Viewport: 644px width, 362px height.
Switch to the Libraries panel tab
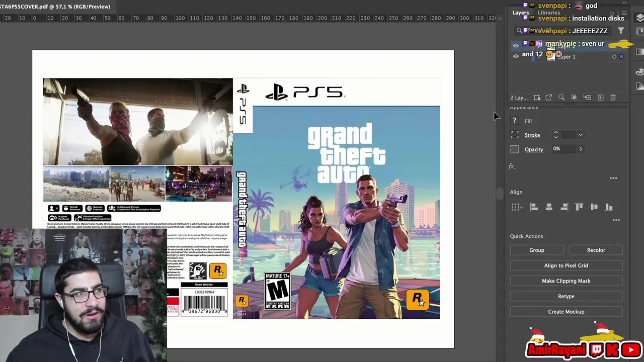point(549,13)
